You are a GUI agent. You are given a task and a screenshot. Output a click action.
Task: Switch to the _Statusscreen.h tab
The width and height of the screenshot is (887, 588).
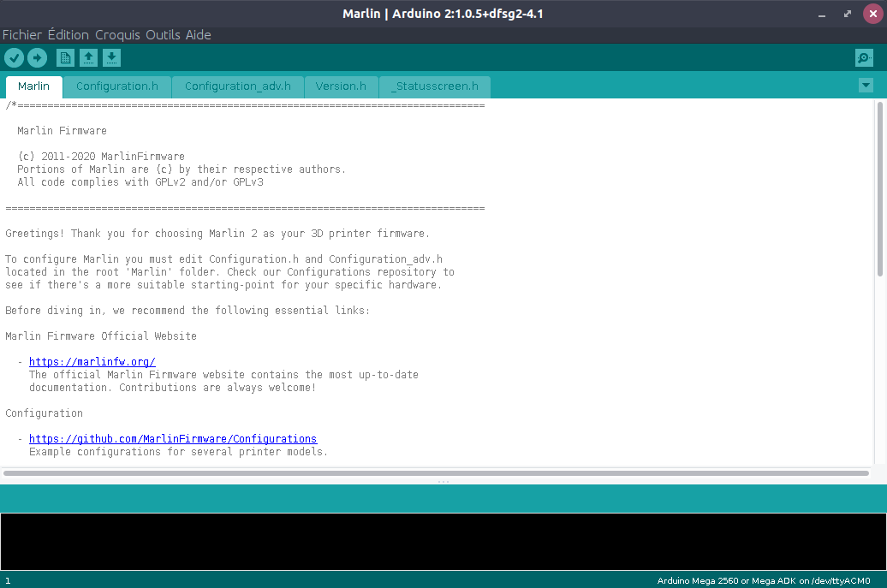(x=434, y=86)
